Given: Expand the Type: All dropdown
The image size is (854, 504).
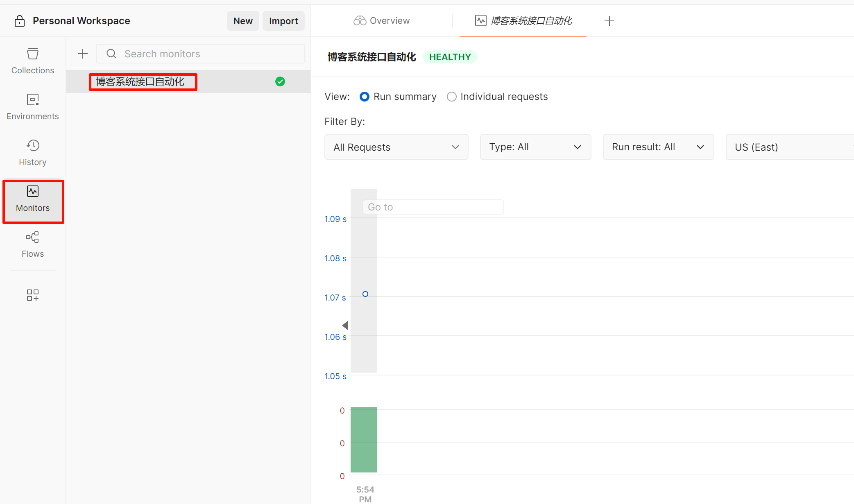Looking at the screenshot, I should 535,147.
